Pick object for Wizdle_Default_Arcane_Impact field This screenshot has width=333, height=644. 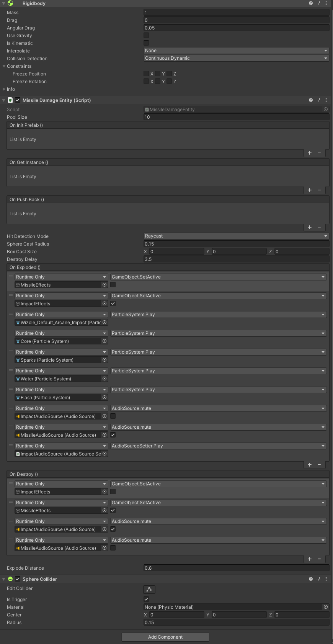(104, 322)
